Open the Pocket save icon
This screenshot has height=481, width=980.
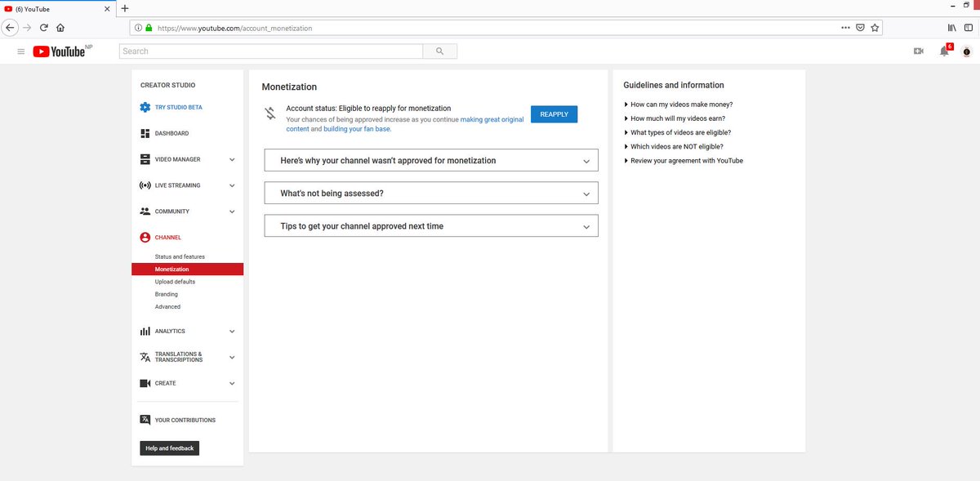[x=860, y=27]
